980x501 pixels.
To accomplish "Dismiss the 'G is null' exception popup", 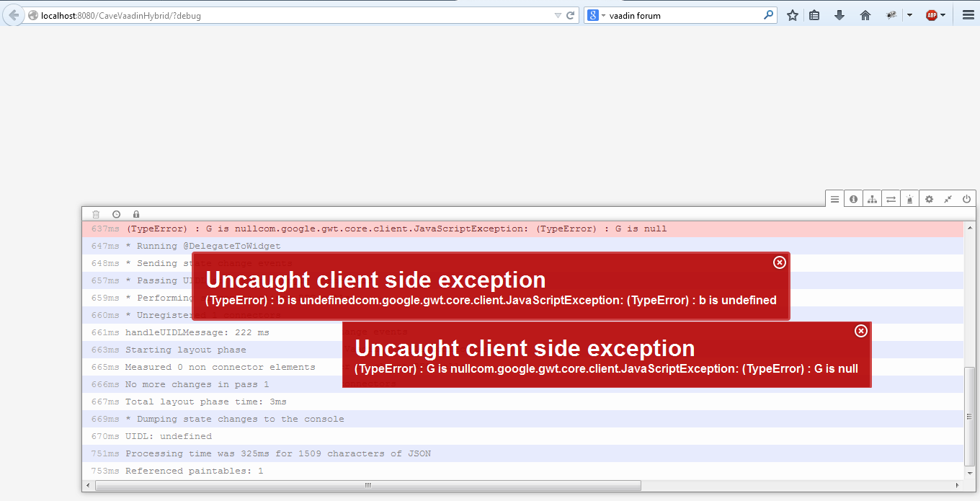I will 860,331.
